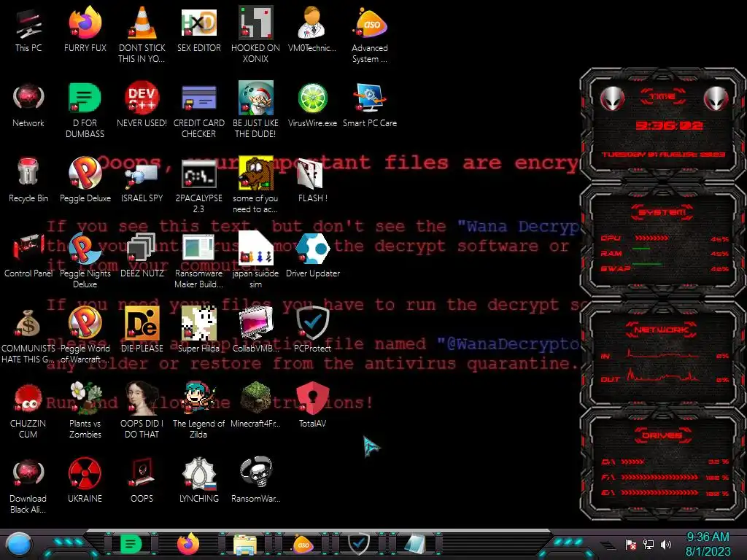Select BE JUST LIKE THE DUDE icon
This screenshot has width=747, height=560.
pos(255,109)
